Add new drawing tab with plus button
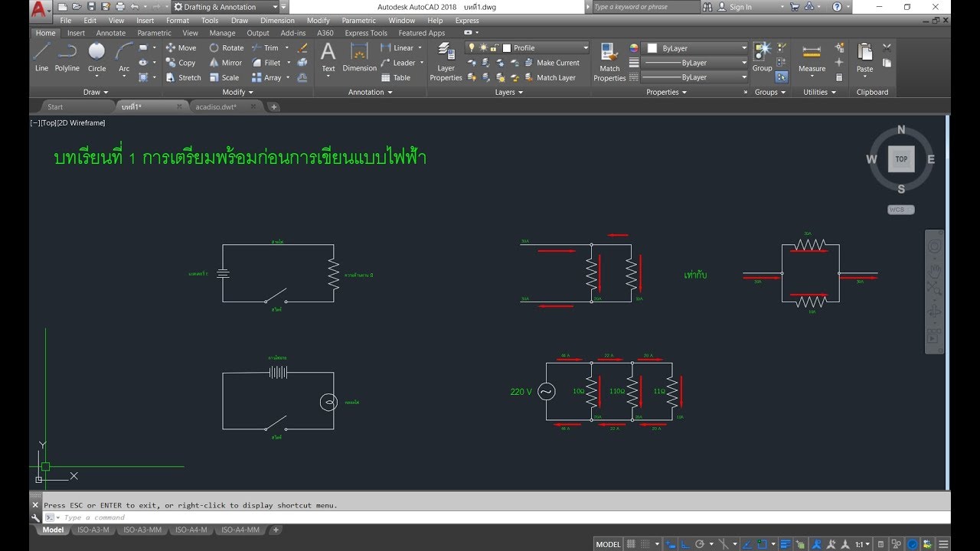This screenshot has height=551, width=980. pyautogui.click(x=274, y=106)
